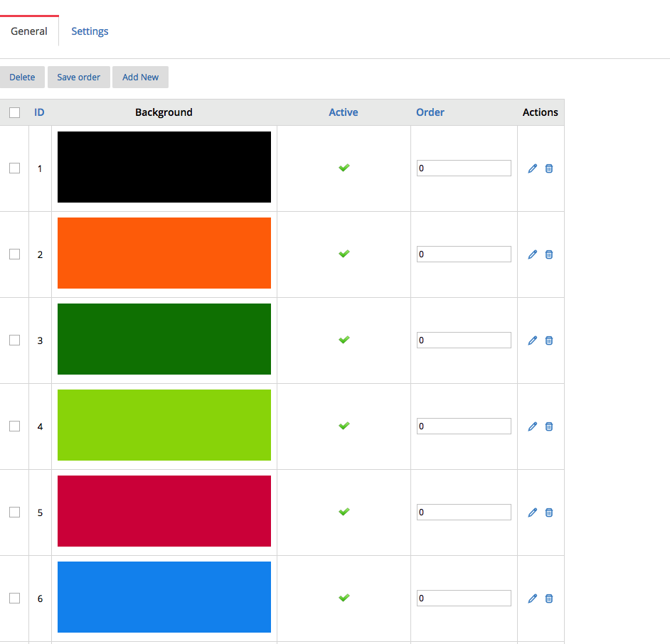Screen dimensions: 670x644
Task: Focus order field for row 1
Action: point(464,168)
